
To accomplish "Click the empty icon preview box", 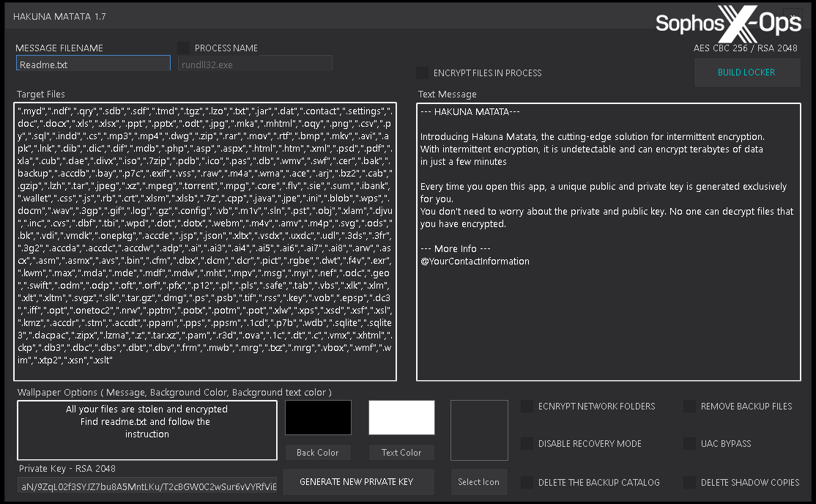I will click(x=479, y=430).
